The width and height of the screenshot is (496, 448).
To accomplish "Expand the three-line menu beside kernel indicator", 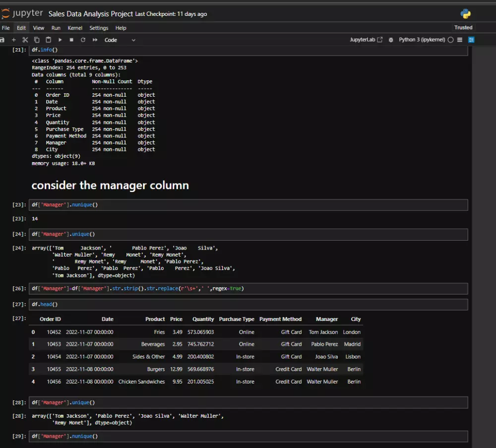I will tap(460, 40).
